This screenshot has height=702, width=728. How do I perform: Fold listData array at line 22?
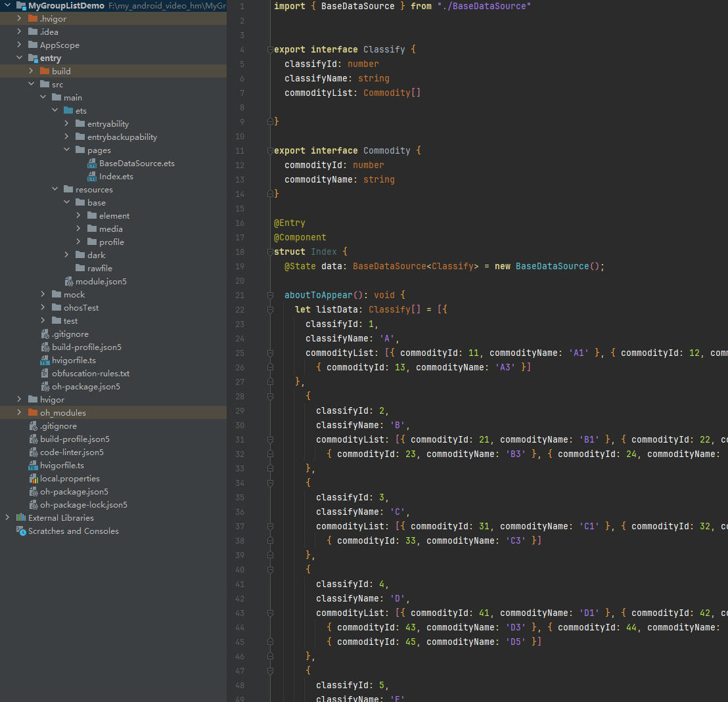coord(270,309)
